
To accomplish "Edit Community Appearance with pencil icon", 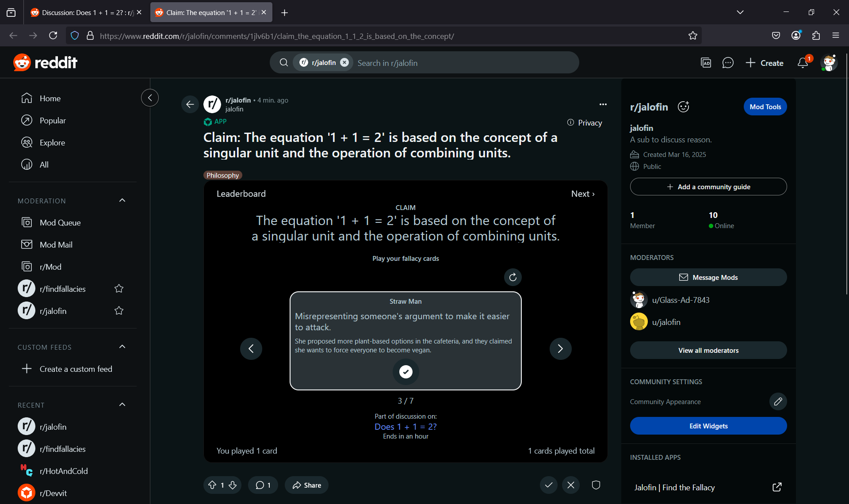I will (778, 401).
